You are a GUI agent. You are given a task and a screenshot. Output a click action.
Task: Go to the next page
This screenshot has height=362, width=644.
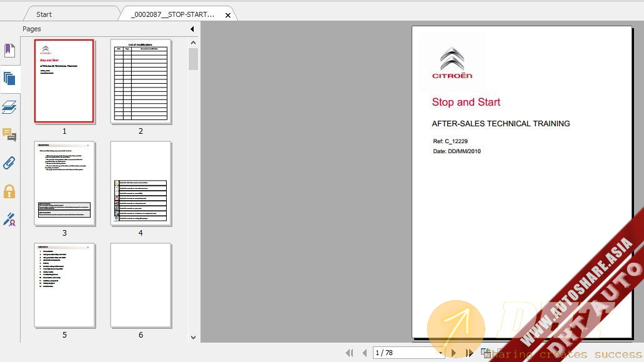pos(453,353)
